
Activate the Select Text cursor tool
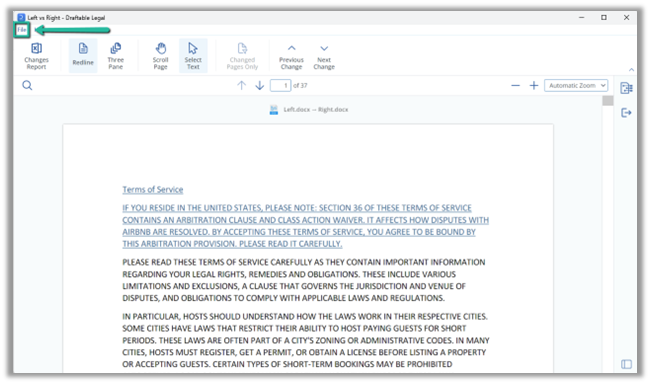(x=193, y=56)
